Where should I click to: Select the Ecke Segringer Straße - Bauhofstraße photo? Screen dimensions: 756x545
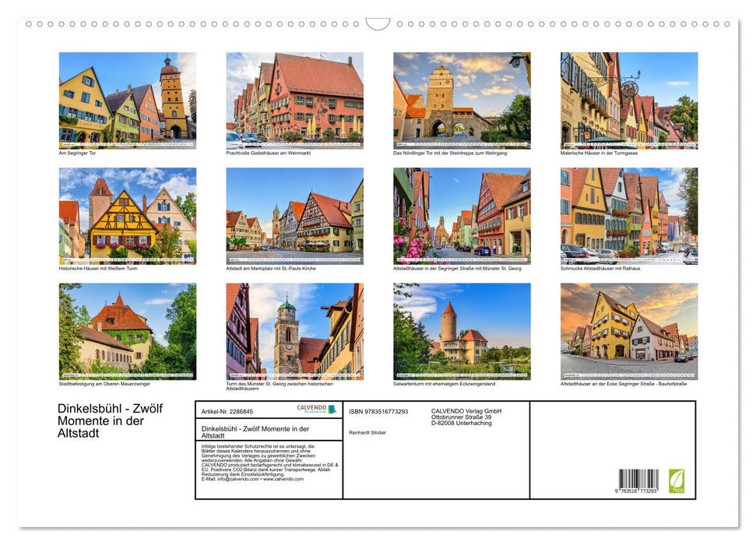[629, 332]
